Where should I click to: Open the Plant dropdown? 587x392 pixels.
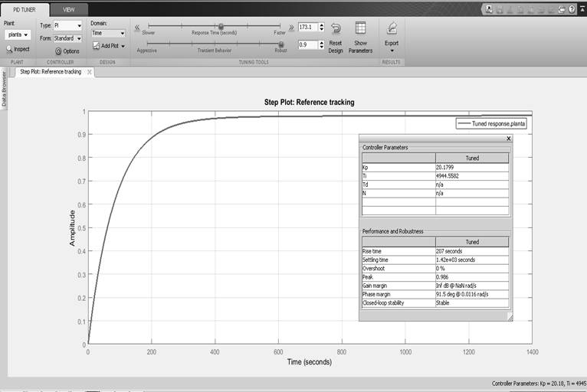[17, 35]
